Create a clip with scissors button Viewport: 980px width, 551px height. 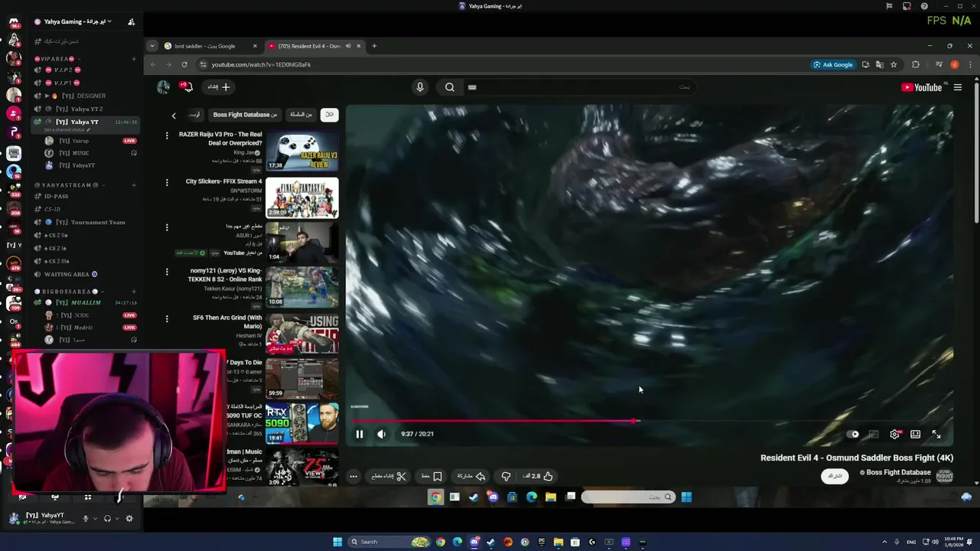point(389,476)
